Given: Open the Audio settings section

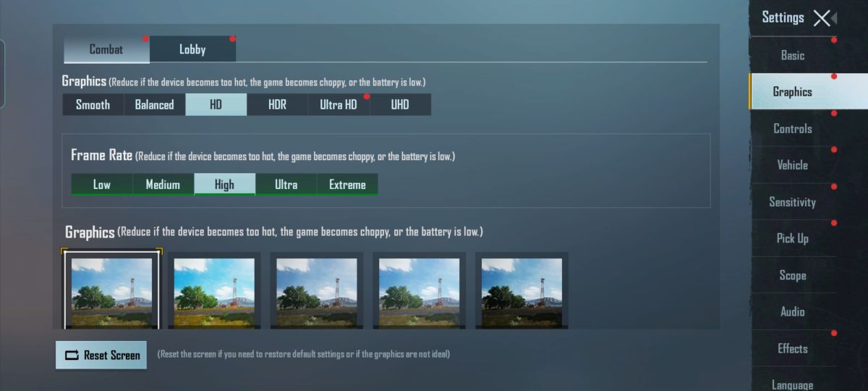Looking at the screenshot, I should pos(792,311).
